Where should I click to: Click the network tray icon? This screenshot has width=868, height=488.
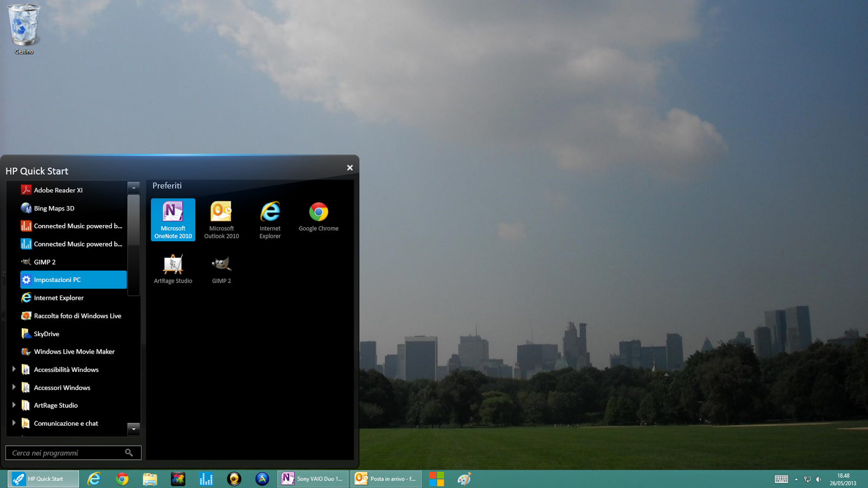807,479
